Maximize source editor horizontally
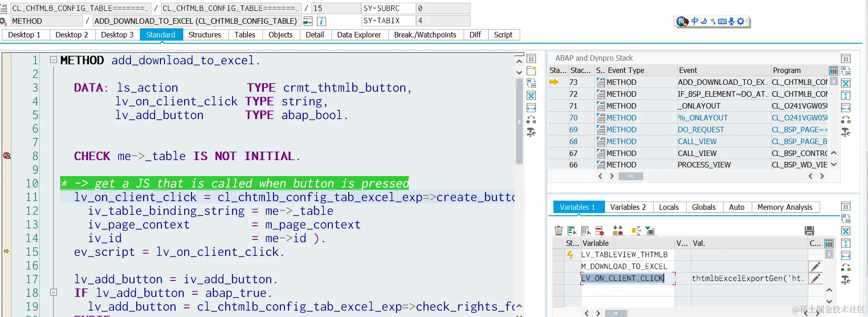This screenshot has height=317, width=868. 531,108
